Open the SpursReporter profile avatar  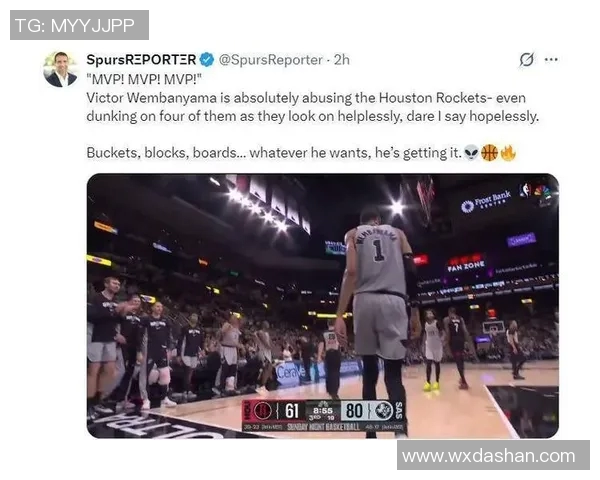click(60, 69)
